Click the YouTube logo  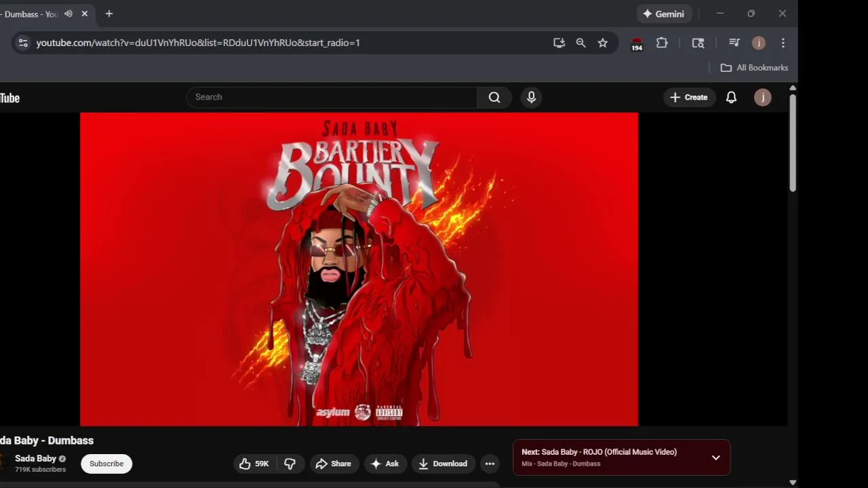pyautogui.click(x=9, y=98)
